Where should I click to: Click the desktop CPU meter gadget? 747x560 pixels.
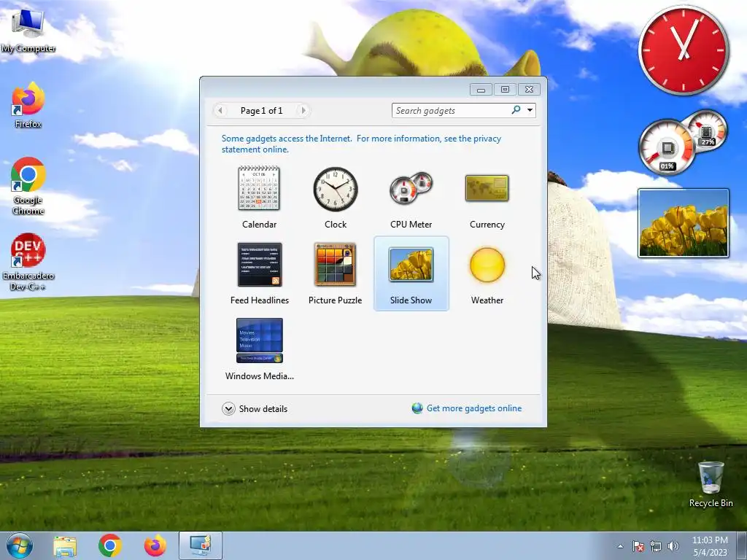(x=682, y=142)
